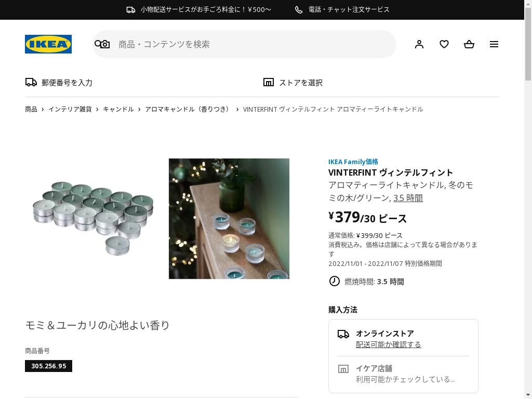The image size is (532, 399).
Task: Focus the product search field
Action: 244,44
